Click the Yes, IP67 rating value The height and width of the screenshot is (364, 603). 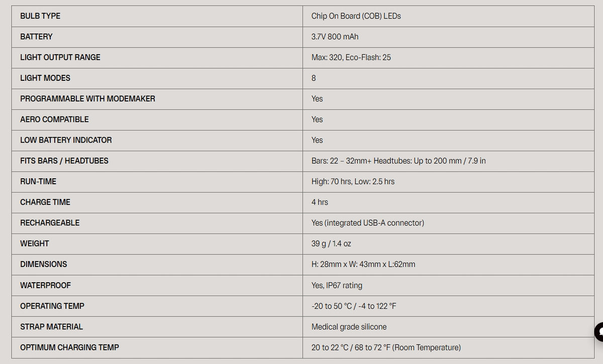tap(337, 285)
